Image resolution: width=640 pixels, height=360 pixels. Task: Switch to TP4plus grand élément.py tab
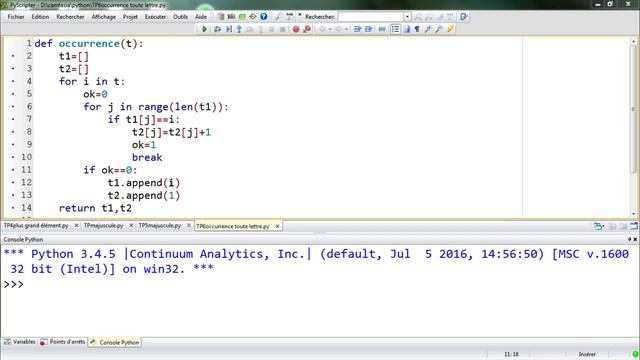[x=36, y=225]
